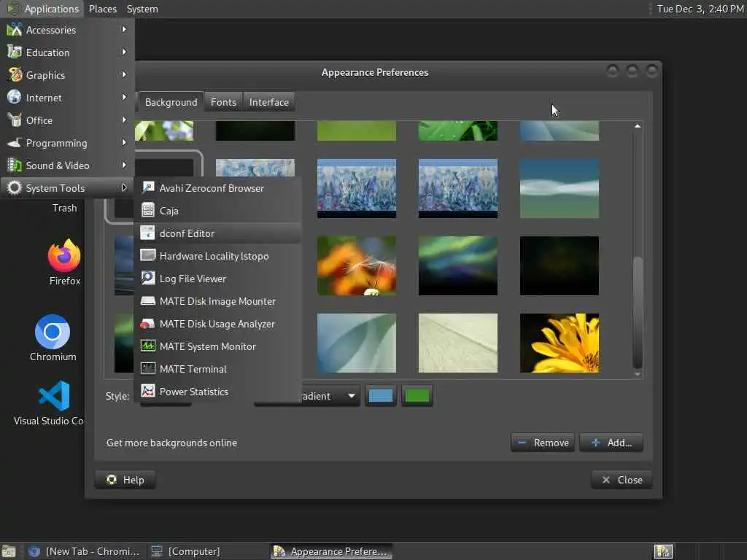Viewport: 747px width, 560px height.
Task: Close the Appearance Preferences dialog
Action: point(622,480)
